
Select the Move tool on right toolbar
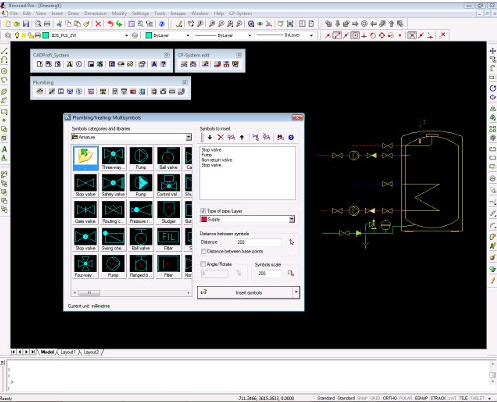[x=493, y=51]
